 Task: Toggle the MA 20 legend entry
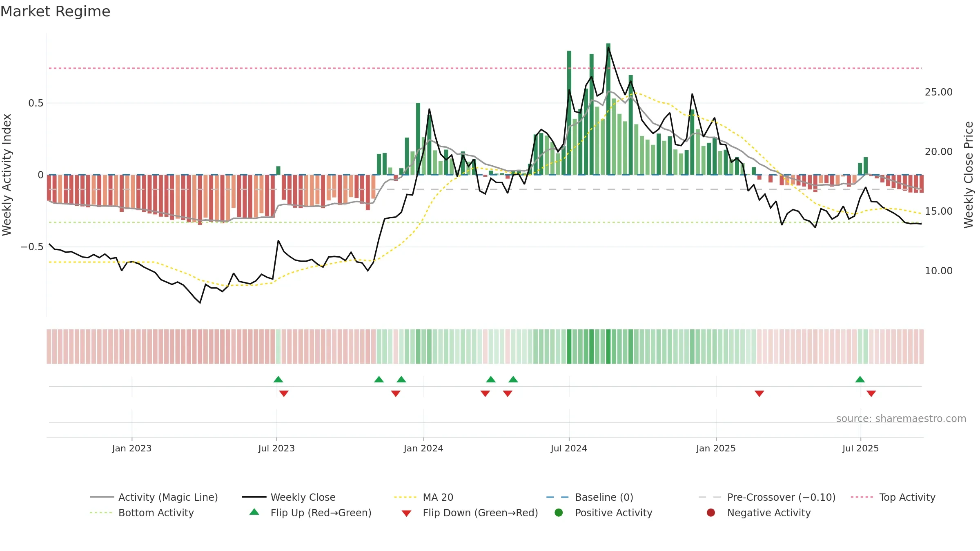[423, 497]
